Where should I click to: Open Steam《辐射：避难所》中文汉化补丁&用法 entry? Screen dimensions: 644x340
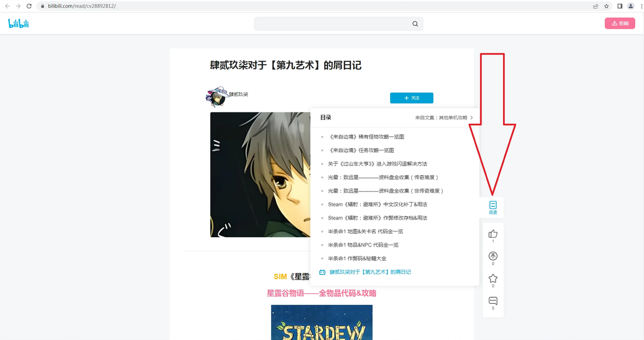click(378, 204)
